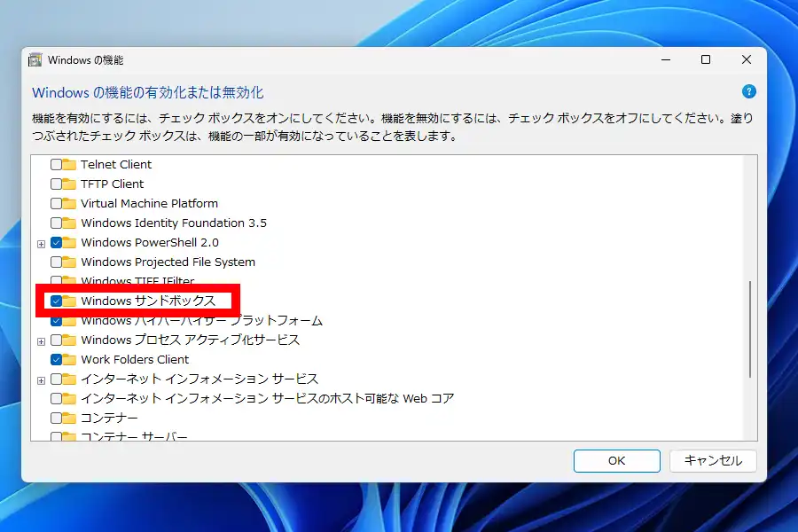The height and width of the screenshot is (532, 798).
Task: Enable the Telnet Client checkbox
Action: click(x=56, y=164)
